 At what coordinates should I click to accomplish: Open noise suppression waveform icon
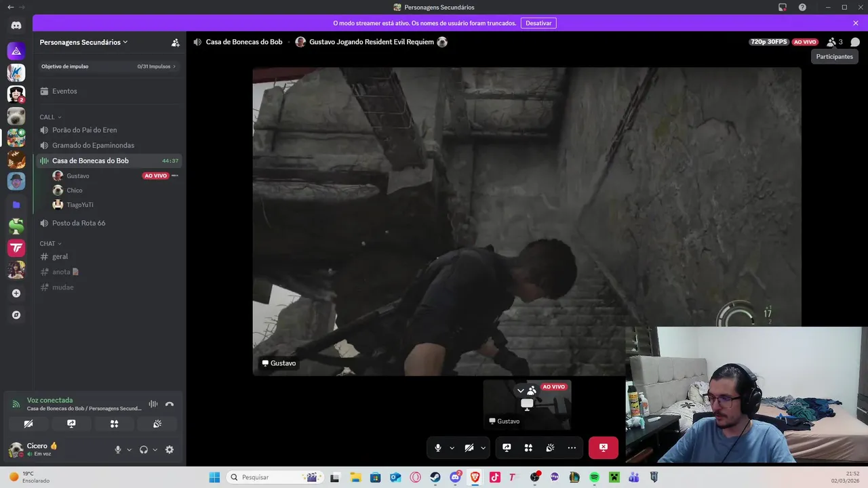click(x=153, y=404)
